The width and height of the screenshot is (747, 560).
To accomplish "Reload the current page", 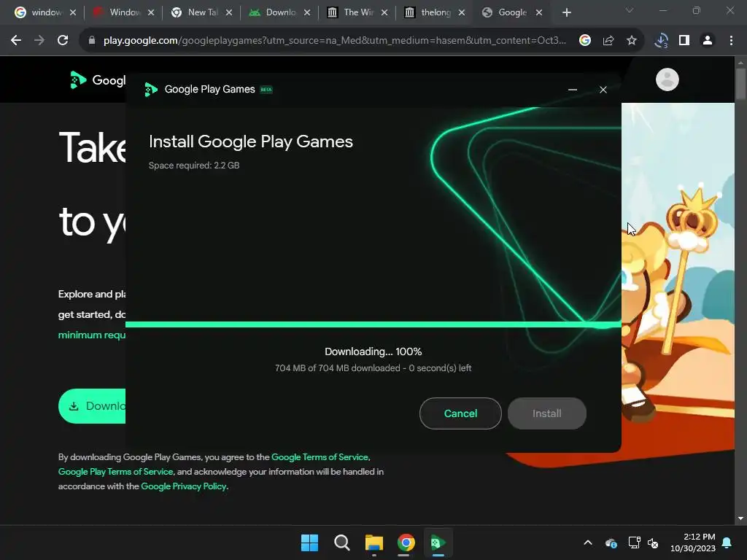I will [x=63, y=41].
